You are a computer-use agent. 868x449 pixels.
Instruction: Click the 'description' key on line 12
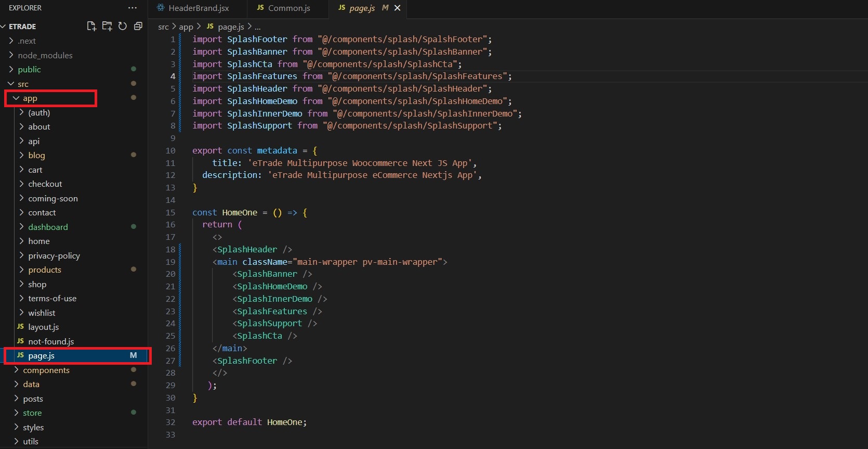point(229,175)
